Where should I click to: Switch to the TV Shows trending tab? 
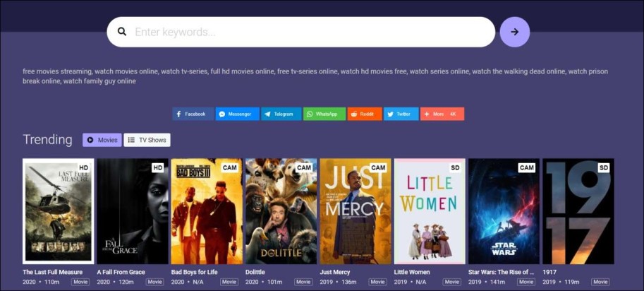(x=147, y=140)
